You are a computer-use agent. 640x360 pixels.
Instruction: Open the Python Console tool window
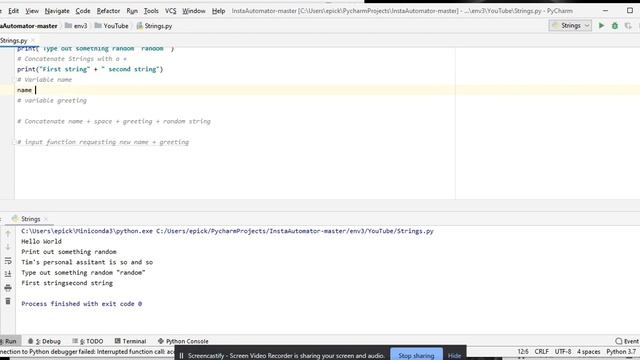183,341
